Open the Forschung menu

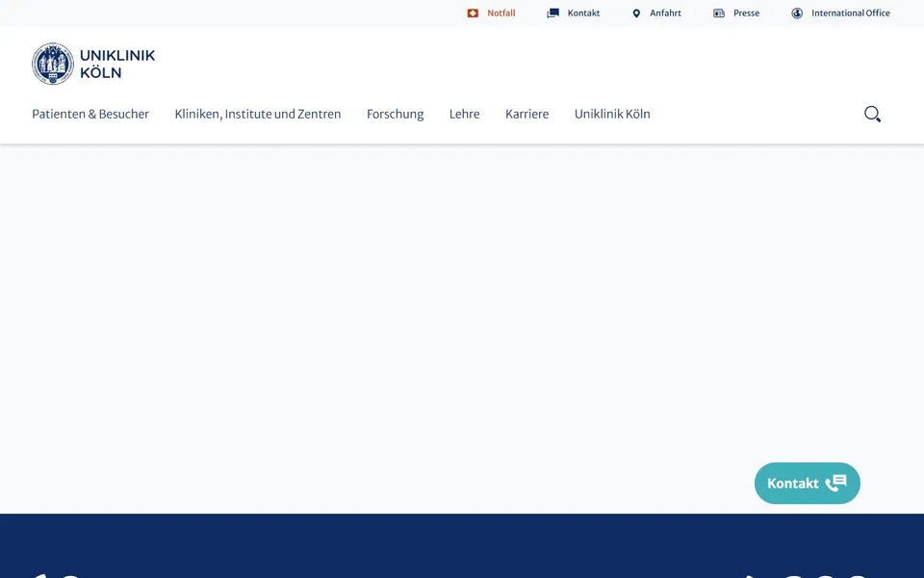pyautogui.click(x=395, y=114)
